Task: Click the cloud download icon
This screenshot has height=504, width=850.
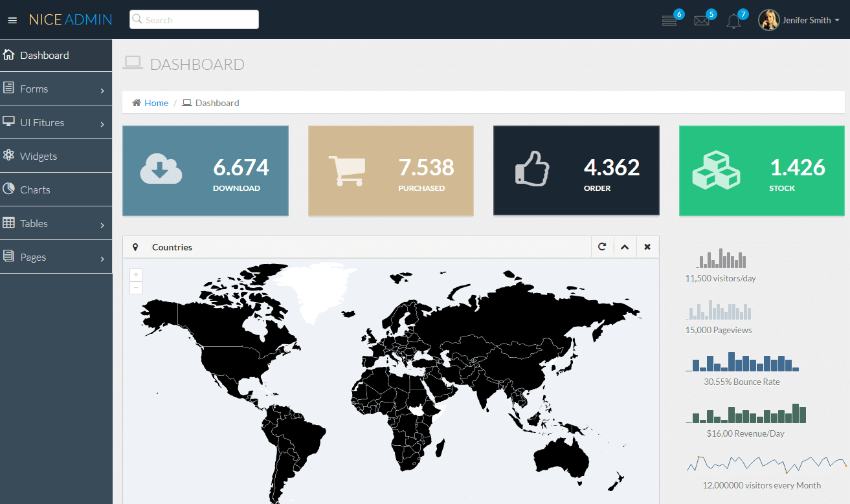Action: tap(161, 169)
